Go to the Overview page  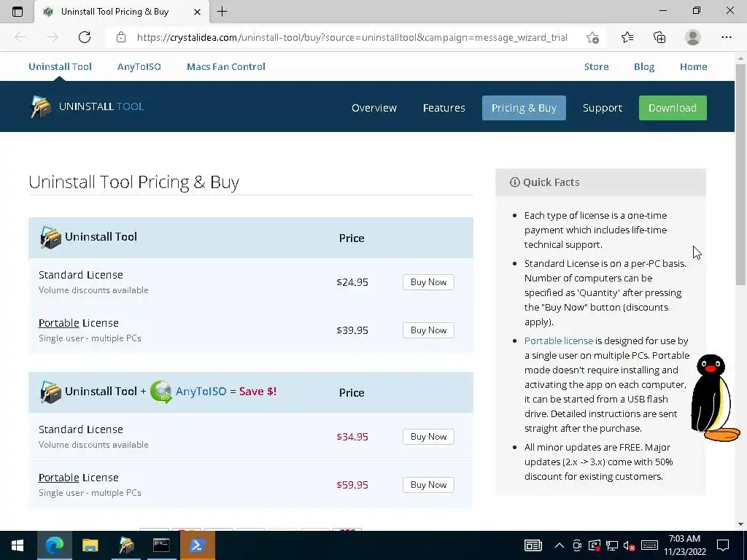coord(374,108)
